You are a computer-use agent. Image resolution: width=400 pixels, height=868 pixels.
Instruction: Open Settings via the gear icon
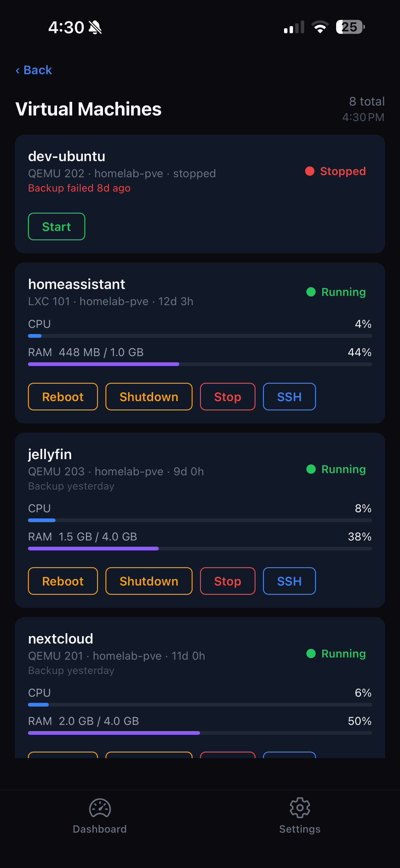[300, 808]
